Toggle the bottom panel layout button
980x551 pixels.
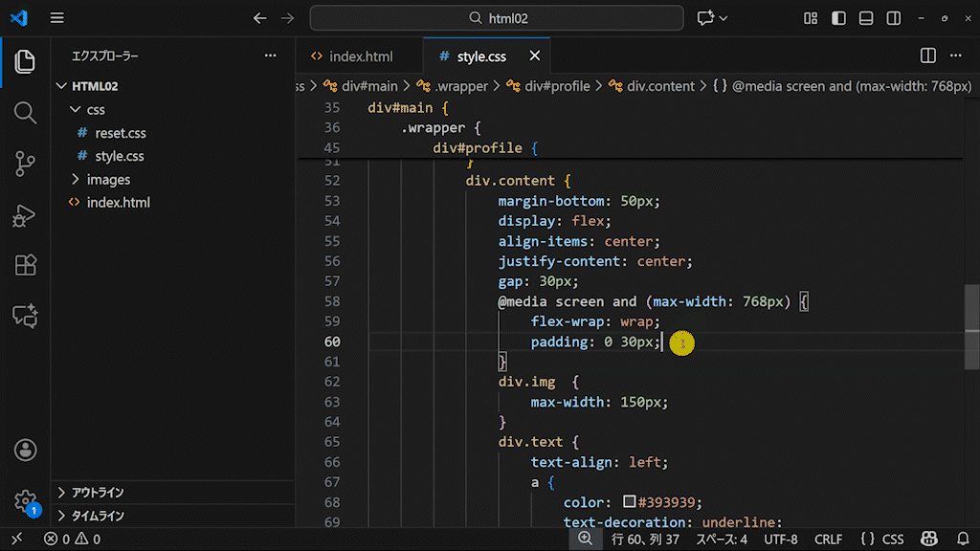[x=866, y=18]
